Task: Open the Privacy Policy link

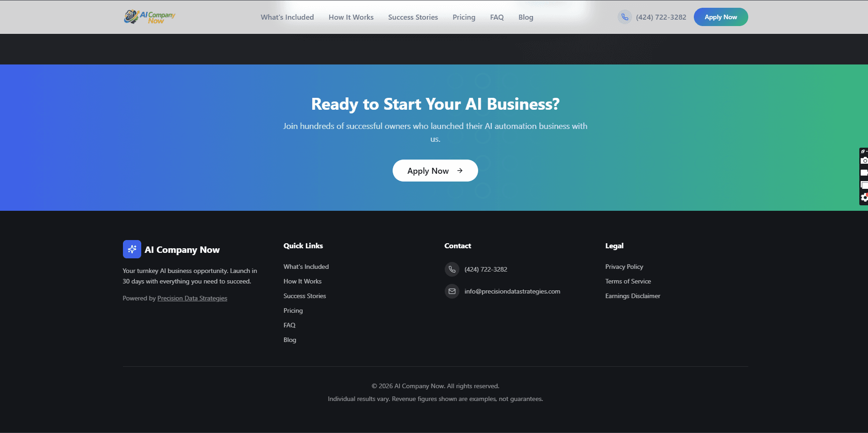Action: coord(624,267)
